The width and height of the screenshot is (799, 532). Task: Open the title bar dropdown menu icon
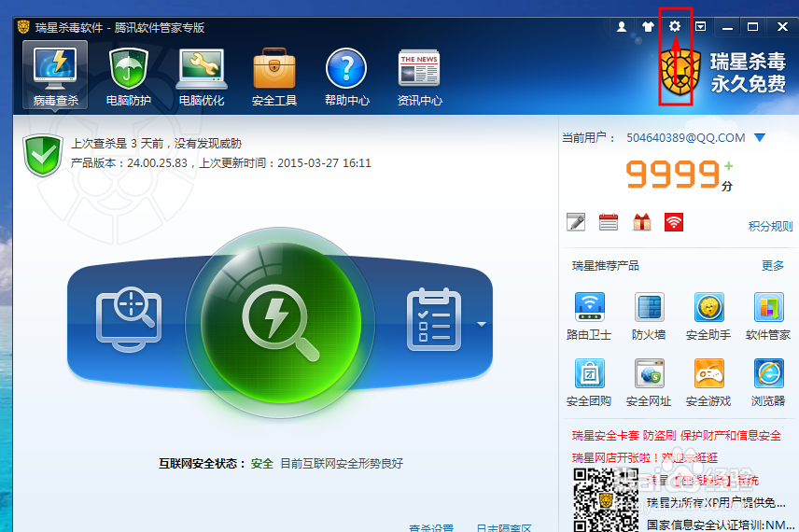pyautogui.click(x=701, y=26)
